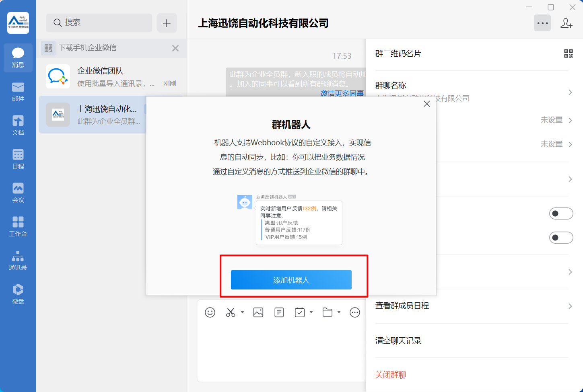This screenshot has width=583, height=392.
Task: Click the robot avatar in the preview
Action: (245, 202)
